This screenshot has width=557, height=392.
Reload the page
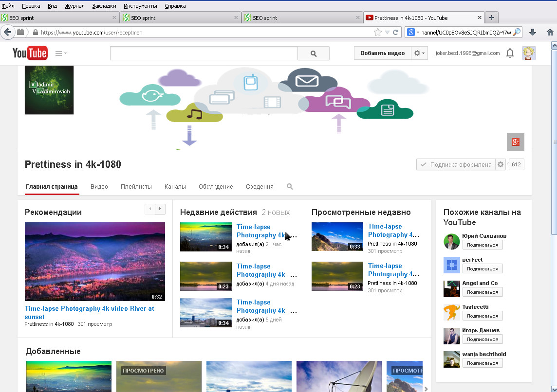[395, 32]
